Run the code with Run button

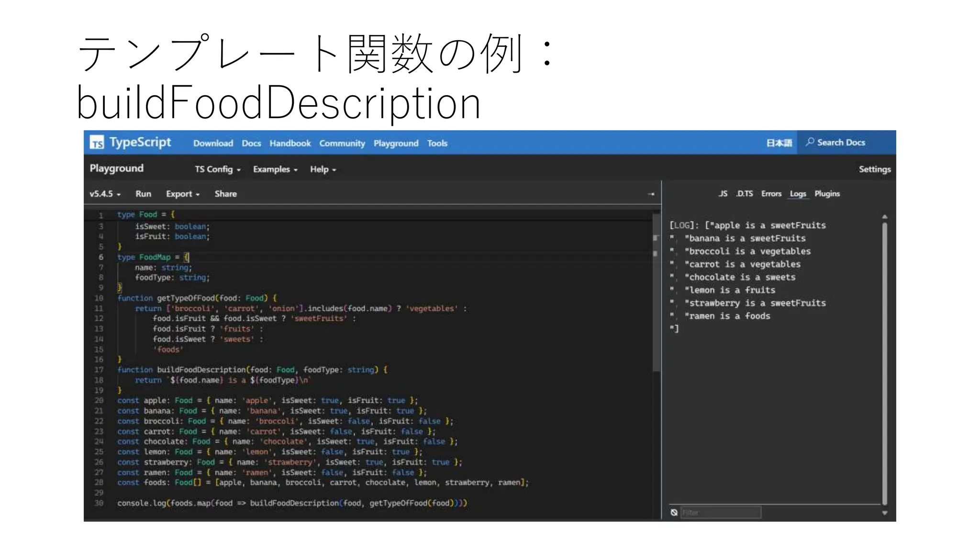pos(143,194)
